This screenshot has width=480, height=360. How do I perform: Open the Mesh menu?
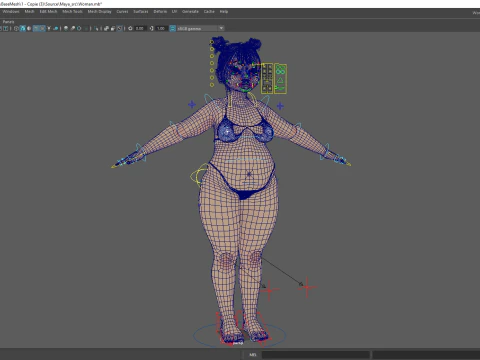(x=29, y=11)
